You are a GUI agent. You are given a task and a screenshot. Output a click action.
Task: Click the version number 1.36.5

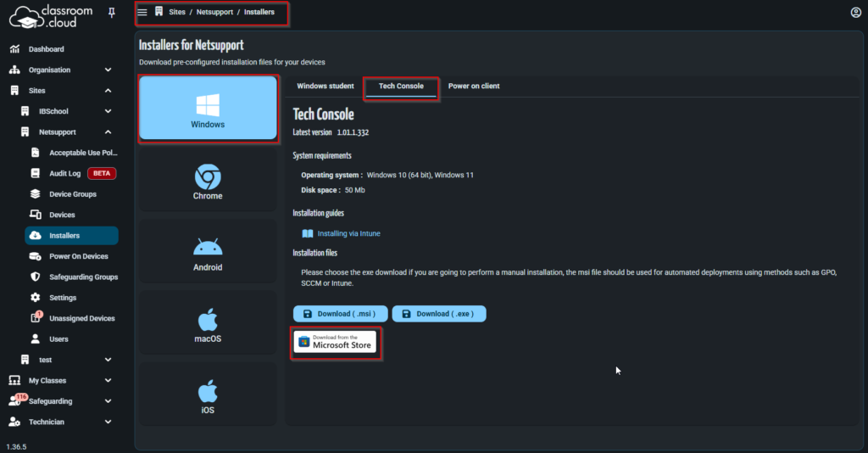(x=16, y=446)
